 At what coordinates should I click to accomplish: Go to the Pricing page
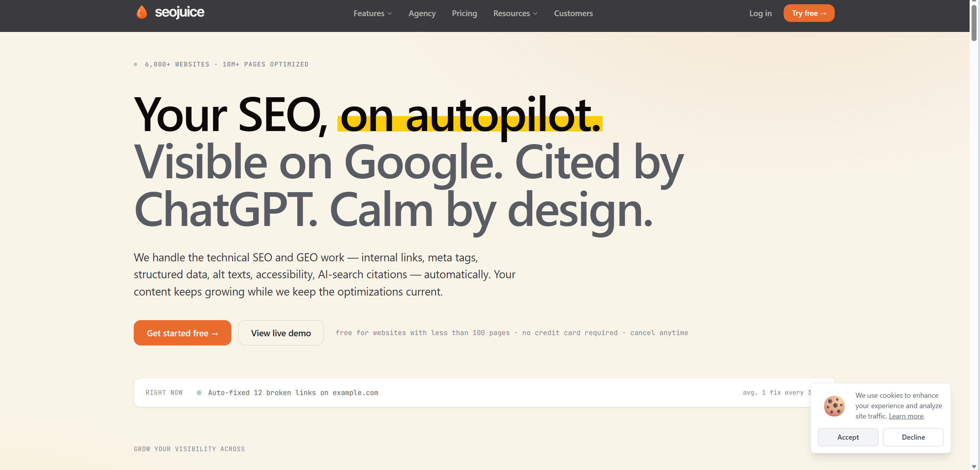(464, 13)
